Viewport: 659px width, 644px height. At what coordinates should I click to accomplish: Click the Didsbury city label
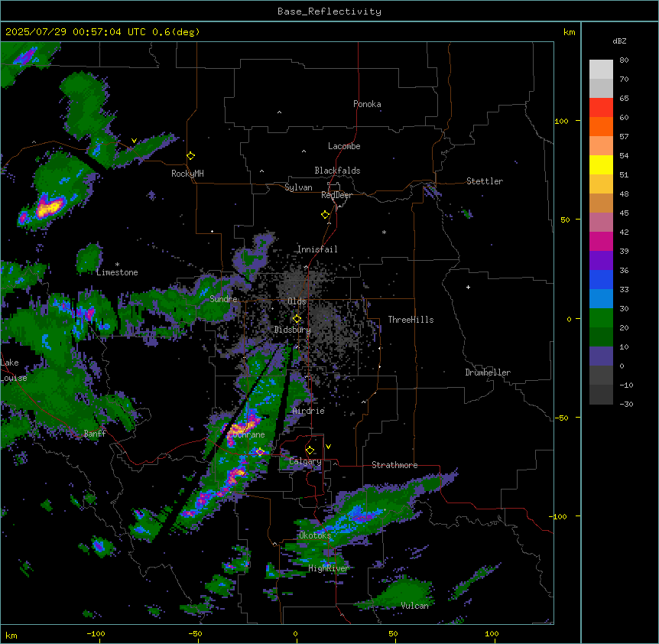tap(293, 330)
